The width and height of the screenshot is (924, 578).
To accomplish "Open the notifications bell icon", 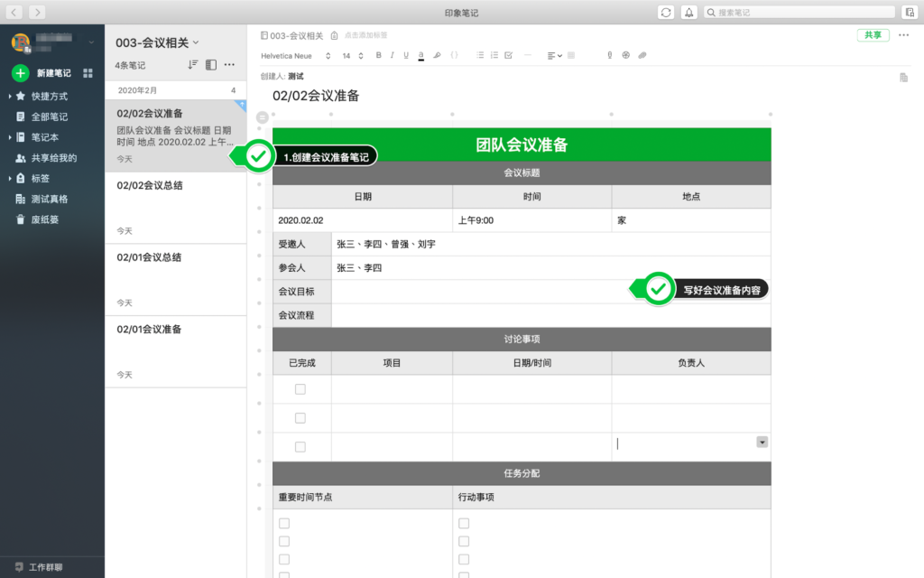I will (x=689, y=12).
